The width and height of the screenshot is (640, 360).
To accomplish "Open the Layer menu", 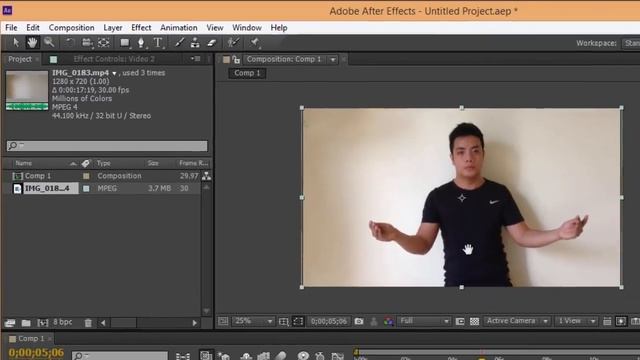I will [113, 28].
